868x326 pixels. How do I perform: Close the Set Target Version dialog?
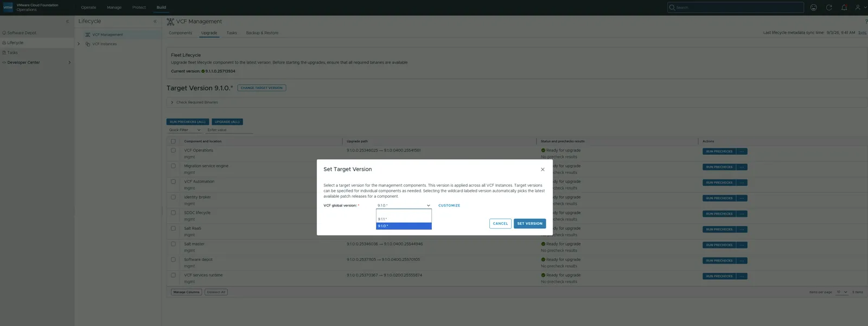542,170
